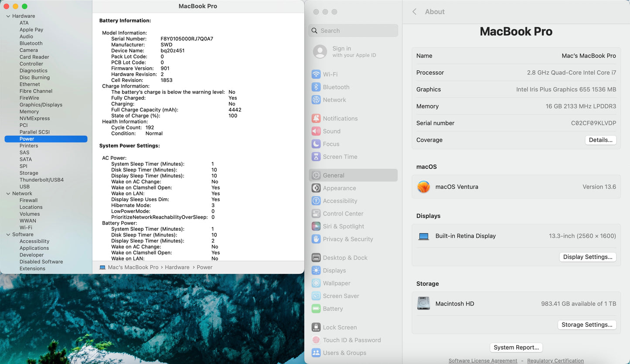Collapse the Software tree section
This screenshot has height=364, width=630.
[8, 235]
